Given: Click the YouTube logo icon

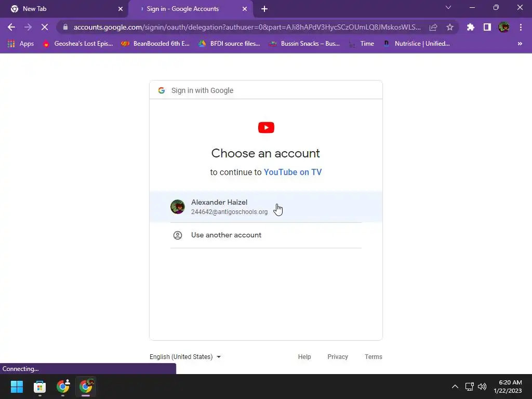Looking at the screenshot, I should [x=266, y=128].
